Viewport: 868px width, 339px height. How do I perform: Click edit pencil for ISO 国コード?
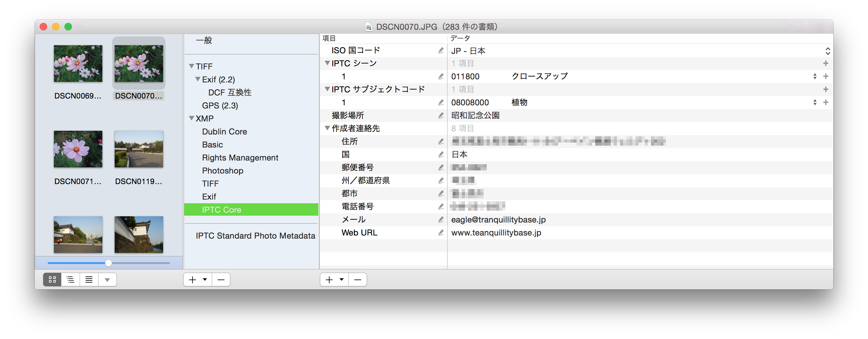(x=441, y=51)
